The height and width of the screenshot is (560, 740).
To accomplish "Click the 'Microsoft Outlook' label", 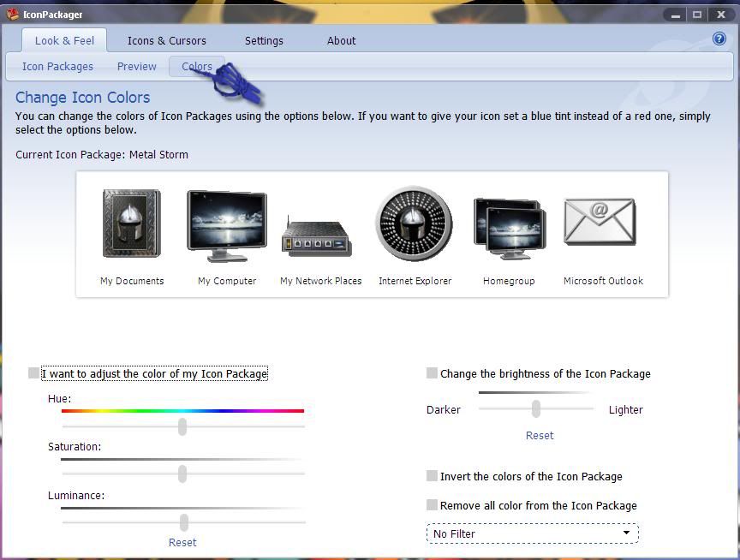I will [x=603, y=281].
